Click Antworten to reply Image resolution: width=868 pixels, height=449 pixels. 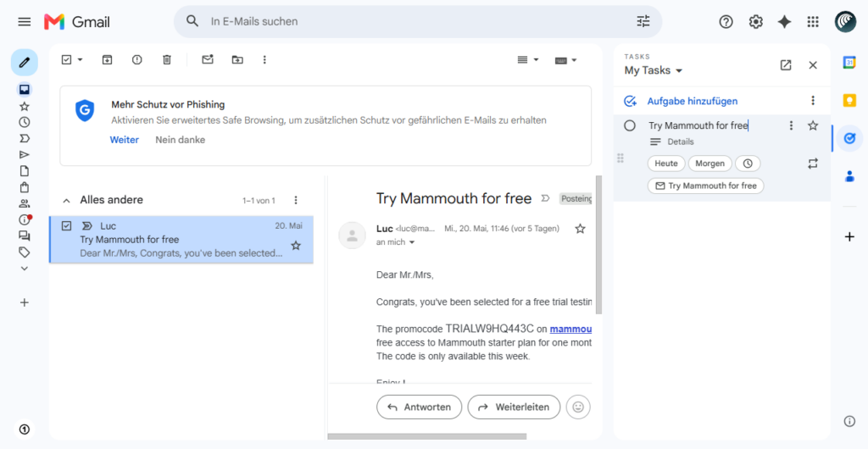point(419,407)
